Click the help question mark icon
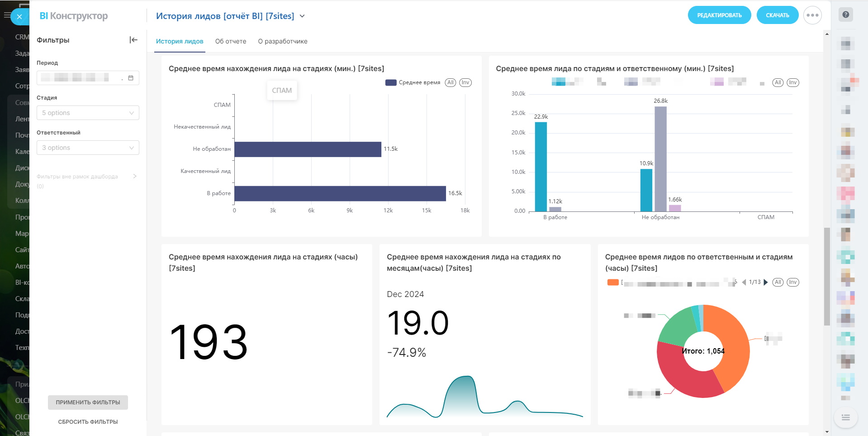 tap(845, 14)
